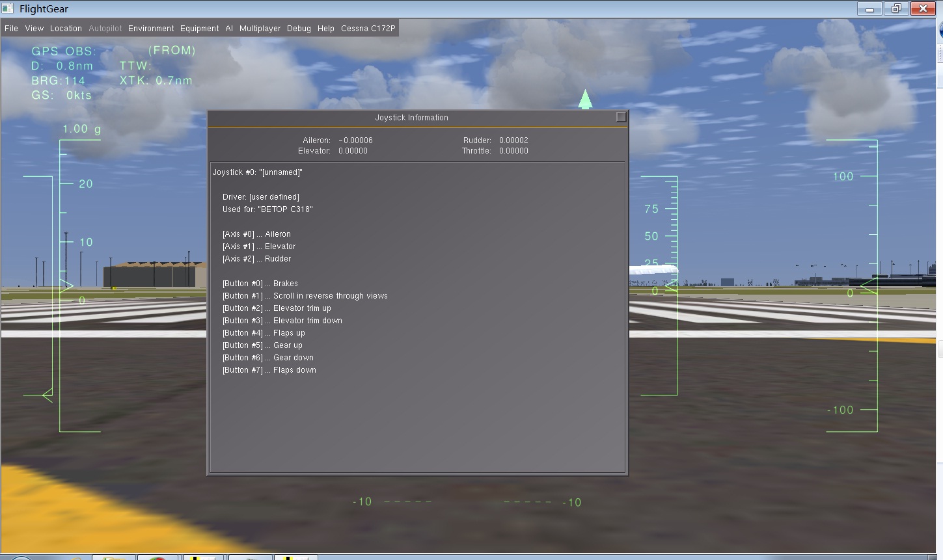Screen dimensions: 943x560
Task: Select the '[Axis #2] ... Rudder' row
Action: (256, 259)
